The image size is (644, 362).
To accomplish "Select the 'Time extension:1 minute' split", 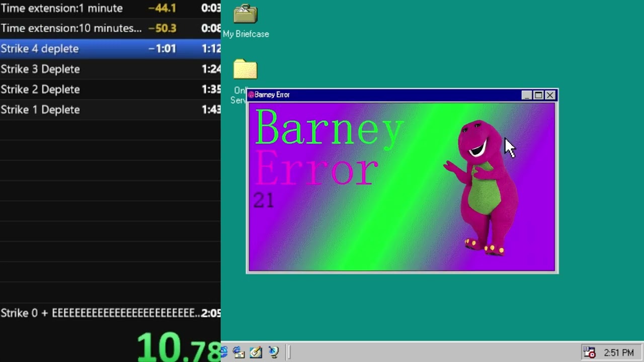I will coord(110,9).
